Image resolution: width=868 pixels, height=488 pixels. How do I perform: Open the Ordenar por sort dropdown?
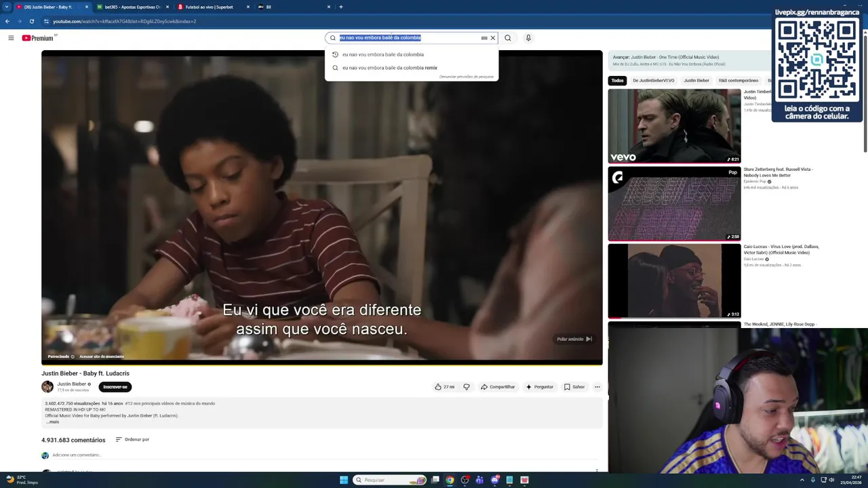(x=132, y=440)
